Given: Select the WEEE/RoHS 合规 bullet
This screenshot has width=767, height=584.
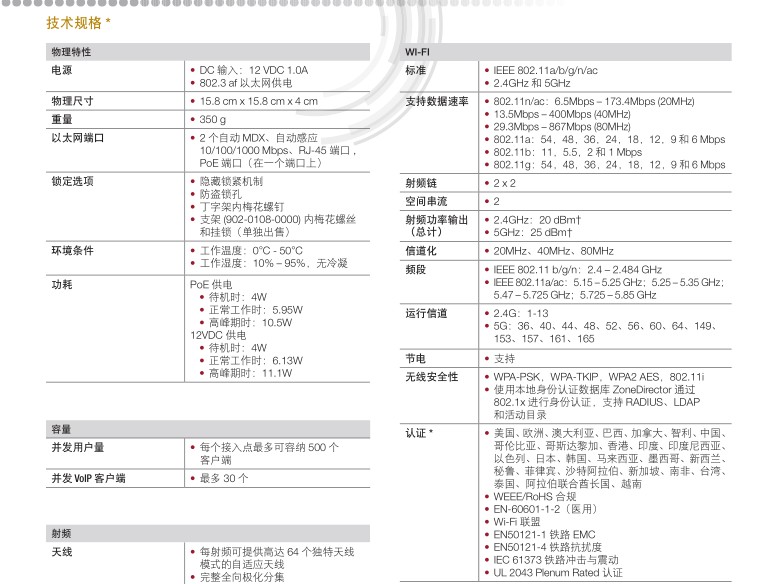Looking at the screenshot, I should click(535, 496).
